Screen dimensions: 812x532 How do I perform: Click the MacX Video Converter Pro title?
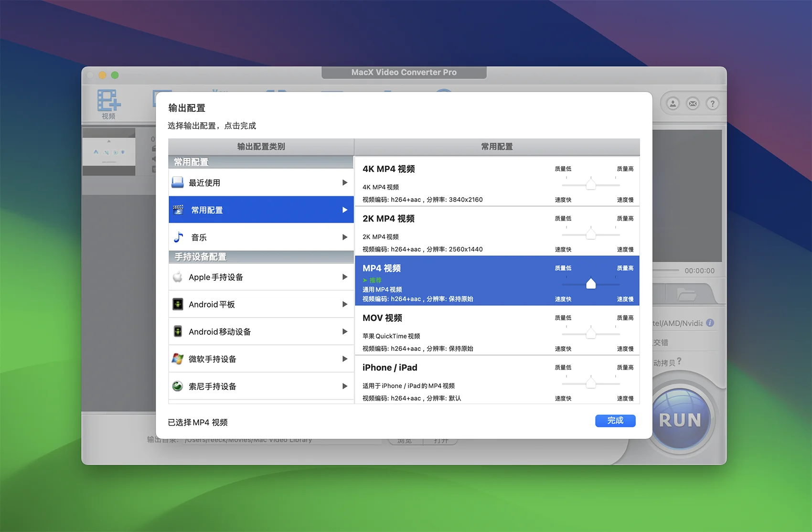point(404,72)
